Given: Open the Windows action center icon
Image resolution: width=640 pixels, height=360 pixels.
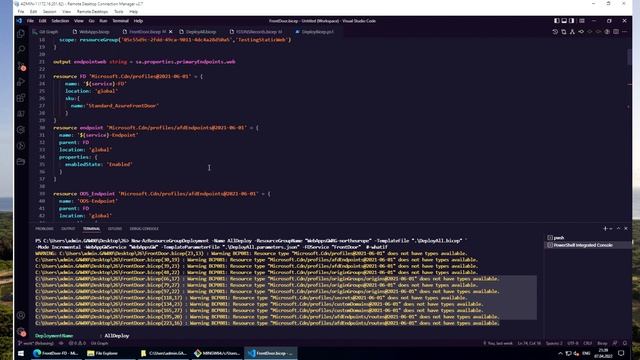Looking at the screenshot, I should coord(621,353).
